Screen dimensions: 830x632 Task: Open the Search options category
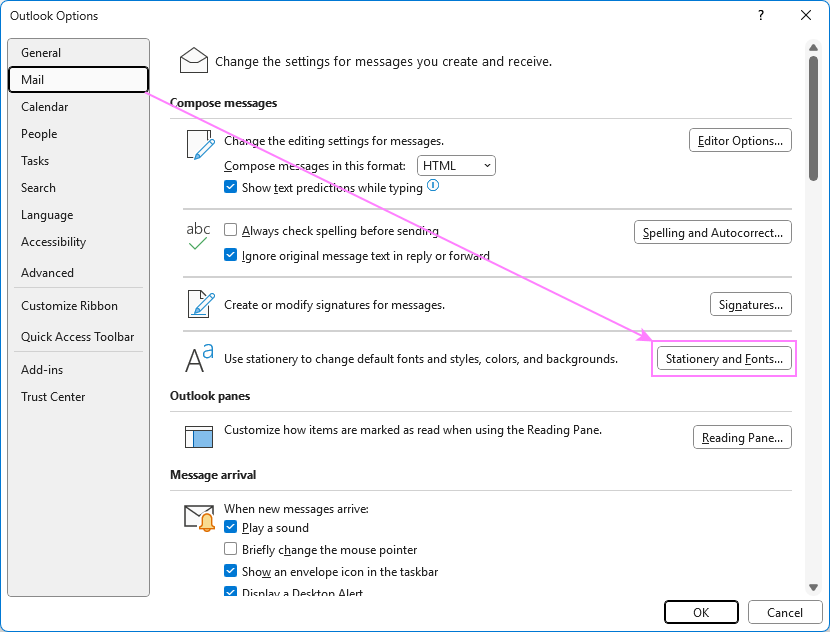click(x=78, y=187)
